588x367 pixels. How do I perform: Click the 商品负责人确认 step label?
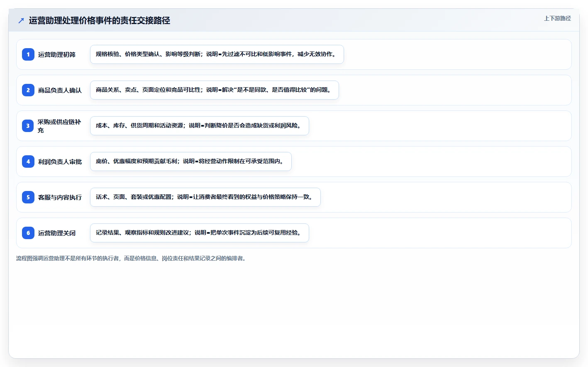point(60,90)
